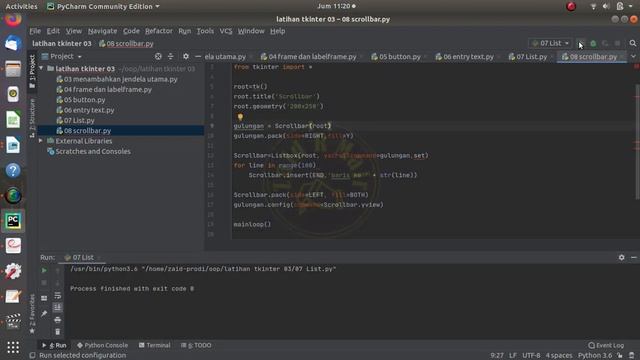Open the Navigate menu
This screenshot has height=360, width=640.
[102, 31]
